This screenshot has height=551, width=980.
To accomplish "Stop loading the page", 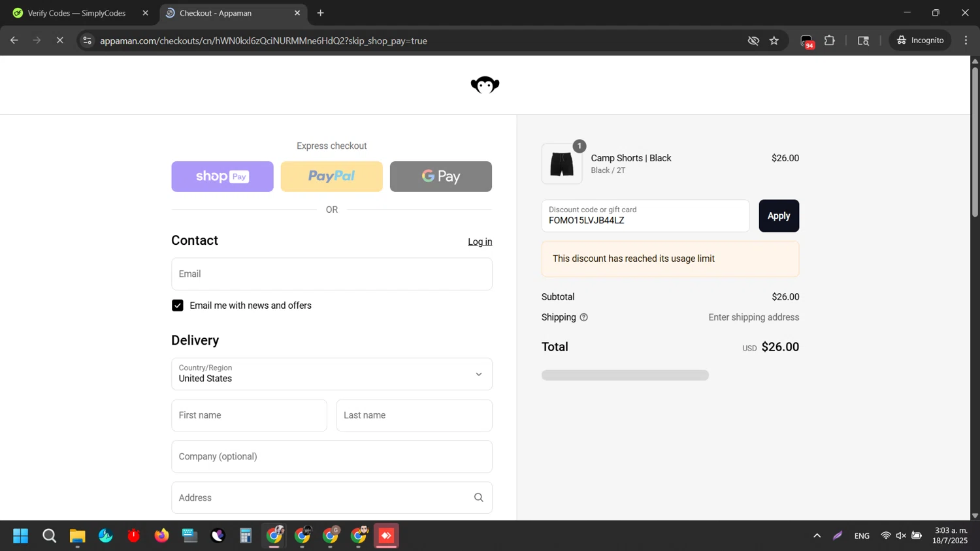I will (59, 40).
